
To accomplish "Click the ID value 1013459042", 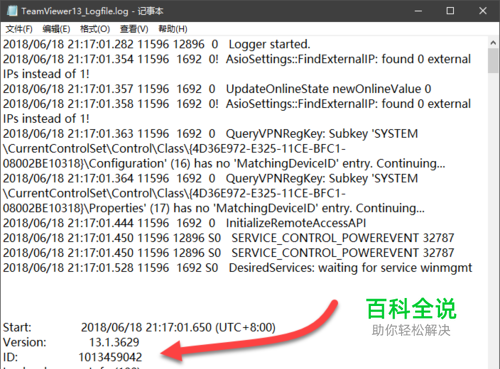I will pyautogui.click(x=110, y=357).
